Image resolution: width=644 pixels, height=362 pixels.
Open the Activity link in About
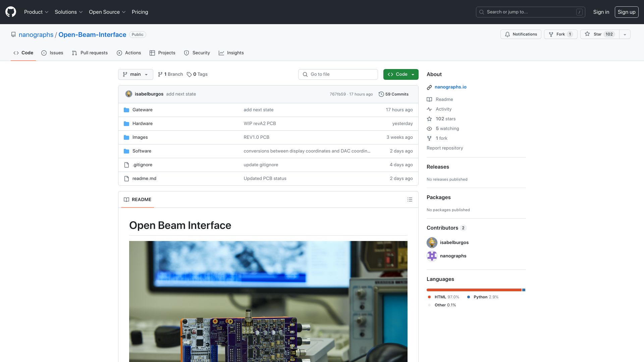pyautogui.click(x=439, y=109)
